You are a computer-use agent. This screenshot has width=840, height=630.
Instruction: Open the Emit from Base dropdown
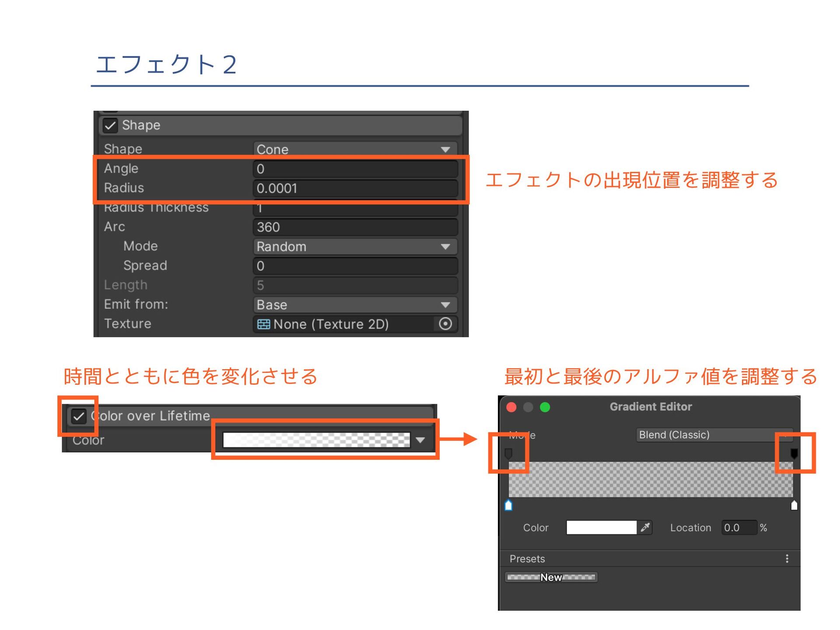pos(355,304)
